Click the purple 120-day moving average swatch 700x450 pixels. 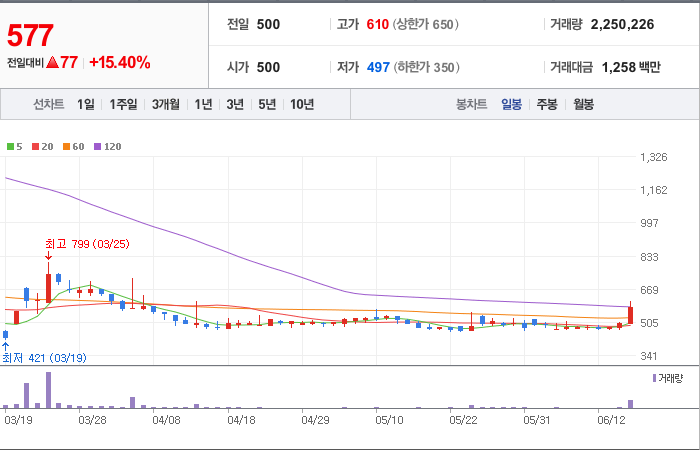[x=98, y=146]
